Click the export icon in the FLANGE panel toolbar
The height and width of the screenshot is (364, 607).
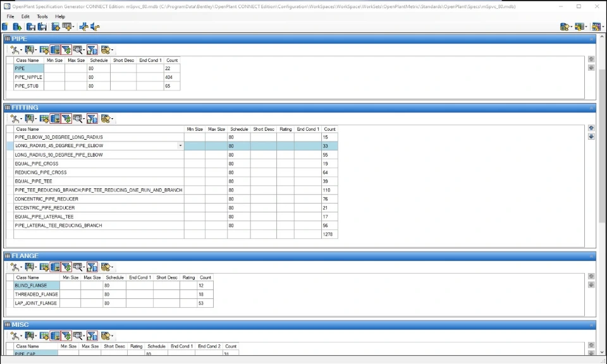[106, 267]
